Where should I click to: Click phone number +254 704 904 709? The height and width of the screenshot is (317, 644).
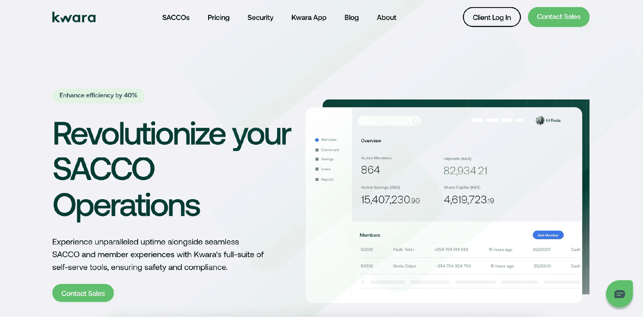(x=453, y=266)
